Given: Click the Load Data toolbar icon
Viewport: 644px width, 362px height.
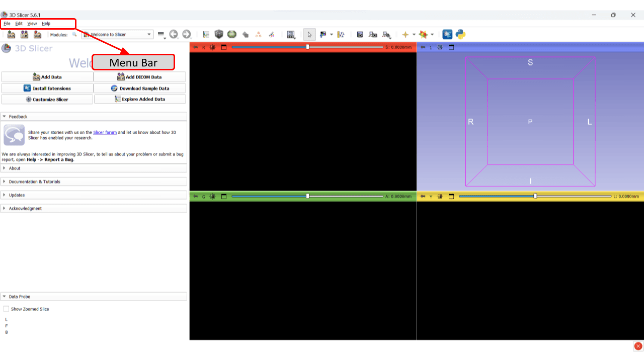Looking at the screenshot, I should [x=11, y=34].
